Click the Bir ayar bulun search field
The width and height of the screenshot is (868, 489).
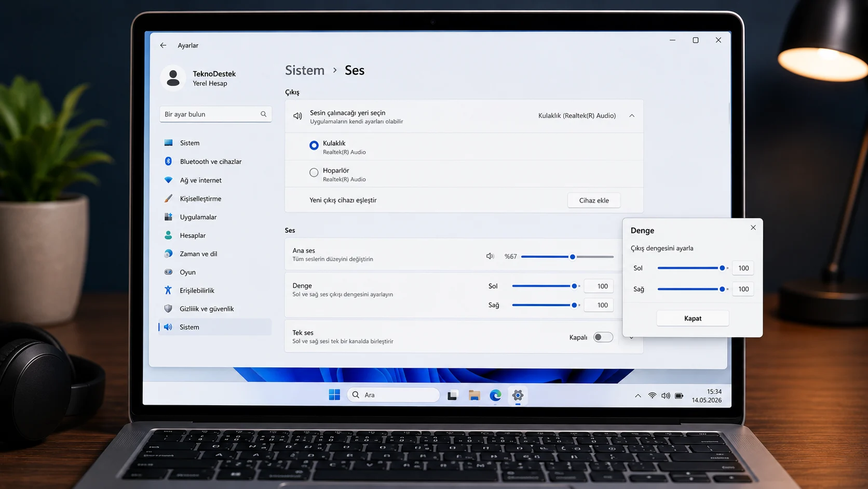tap(215, 114)
